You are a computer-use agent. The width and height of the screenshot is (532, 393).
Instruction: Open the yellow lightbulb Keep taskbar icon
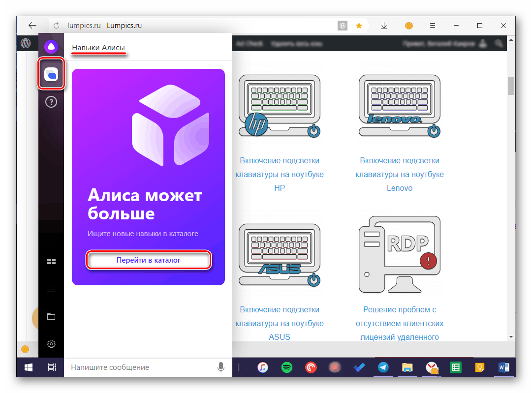479,367
